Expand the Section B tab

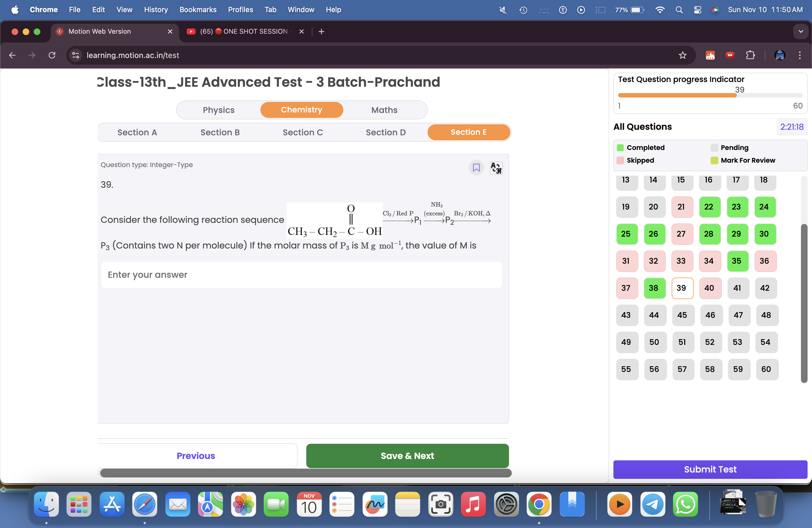[220, 132]
